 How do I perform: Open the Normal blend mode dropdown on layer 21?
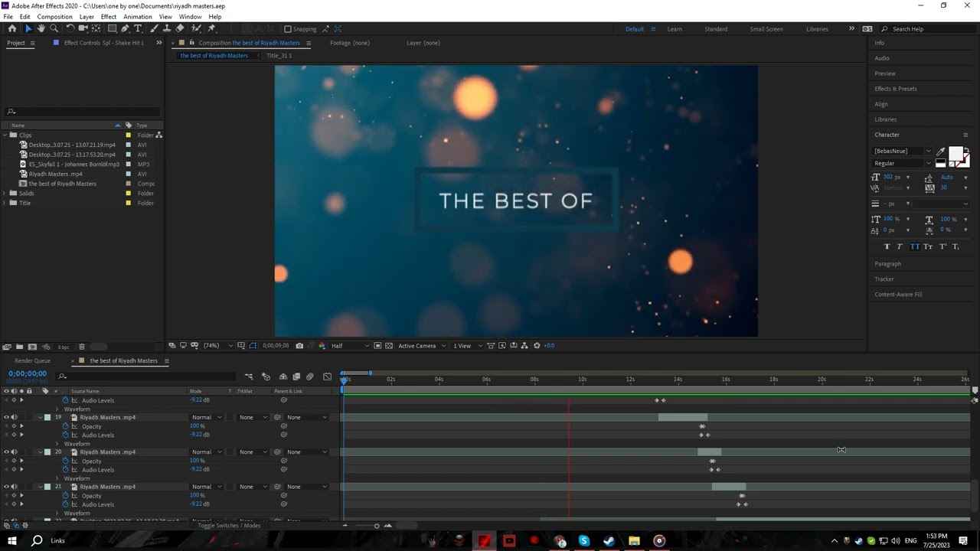click(x=207, y=487)
